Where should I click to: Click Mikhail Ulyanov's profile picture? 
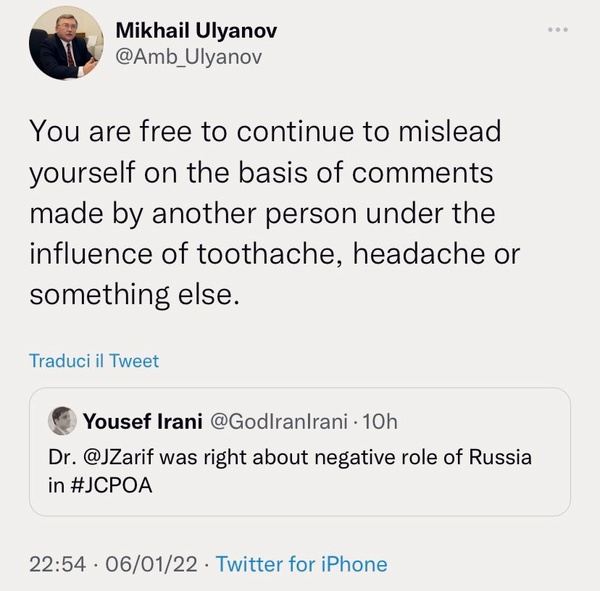pos(67,43)
